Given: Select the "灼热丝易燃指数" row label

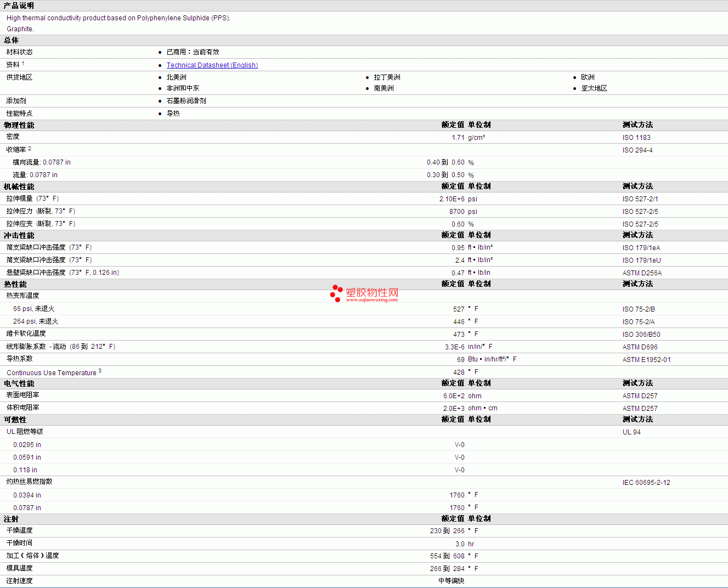Looking at the screenshot, I should (30, 482).
